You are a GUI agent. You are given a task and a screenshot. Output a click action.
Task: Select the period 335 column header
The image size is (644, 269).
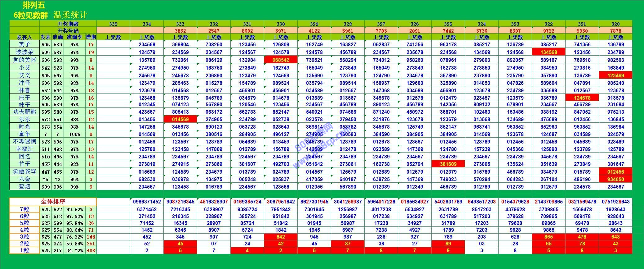click(x=113, y=24)
